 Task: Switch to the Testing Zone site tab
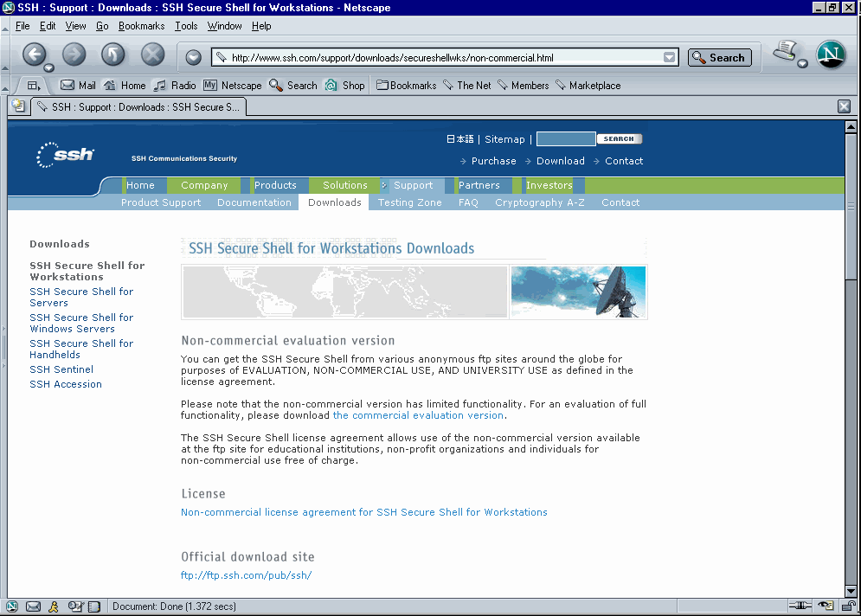[409, 202]
